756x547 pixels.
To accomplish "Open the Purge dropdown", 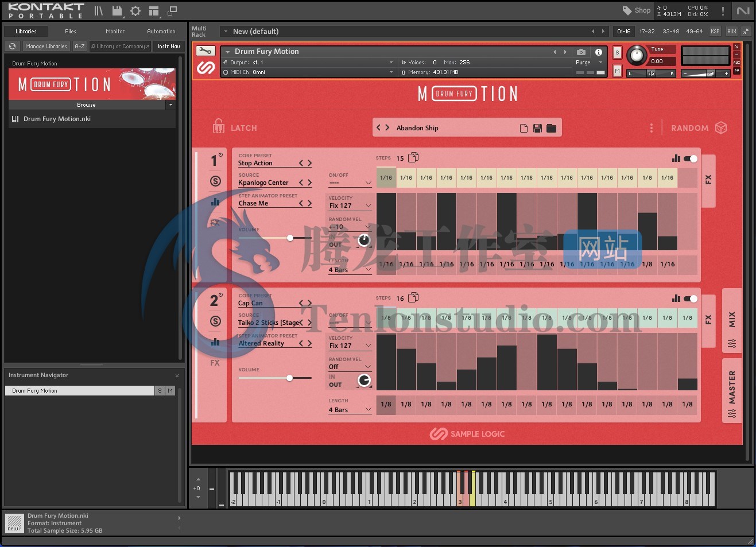I will point(589,63).
